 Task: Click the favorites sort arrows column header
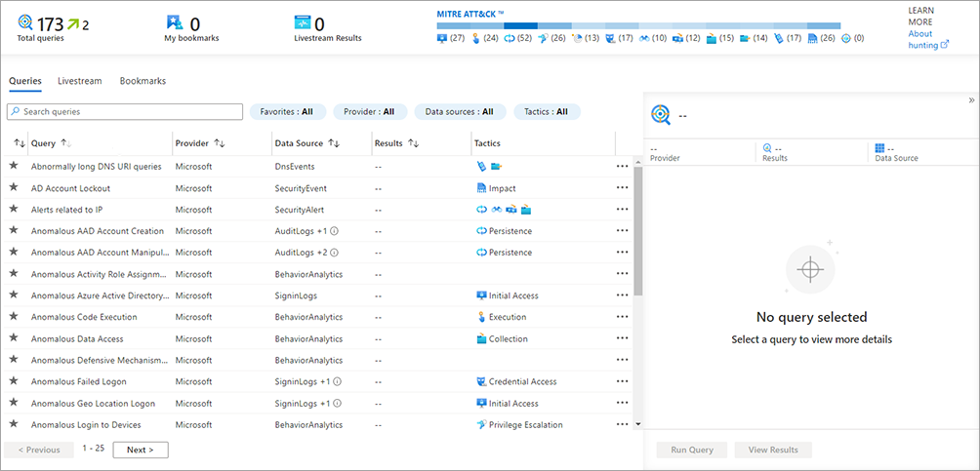(x=19, y=143)
